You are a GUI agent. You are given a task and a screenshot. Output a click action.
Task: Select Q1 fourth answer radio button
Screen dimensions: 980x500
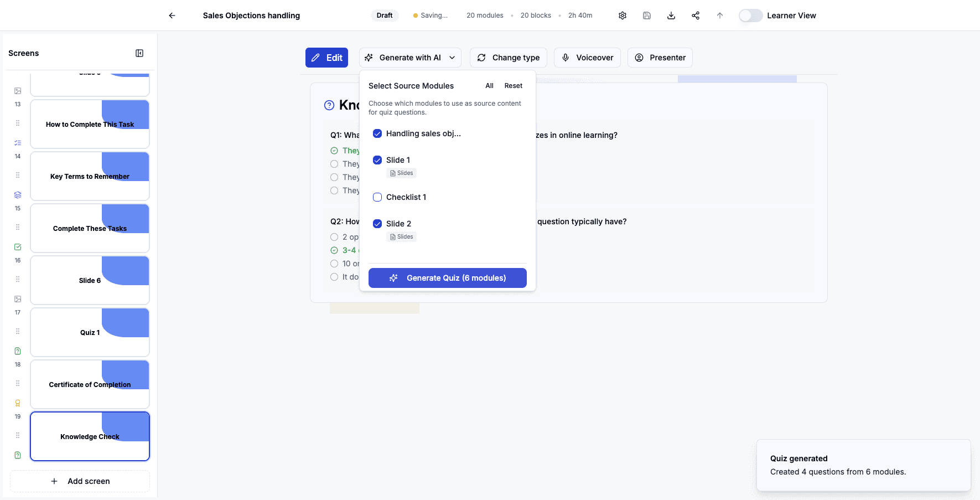point(334,190)
